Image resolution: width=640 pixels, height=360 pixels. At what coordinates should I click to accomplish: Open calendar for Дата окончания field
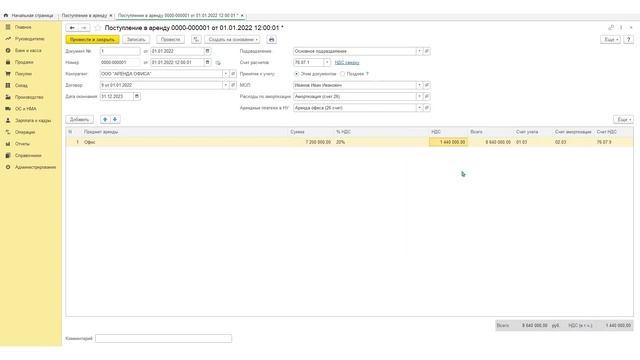pyautogui.click(x=137, y=96)
